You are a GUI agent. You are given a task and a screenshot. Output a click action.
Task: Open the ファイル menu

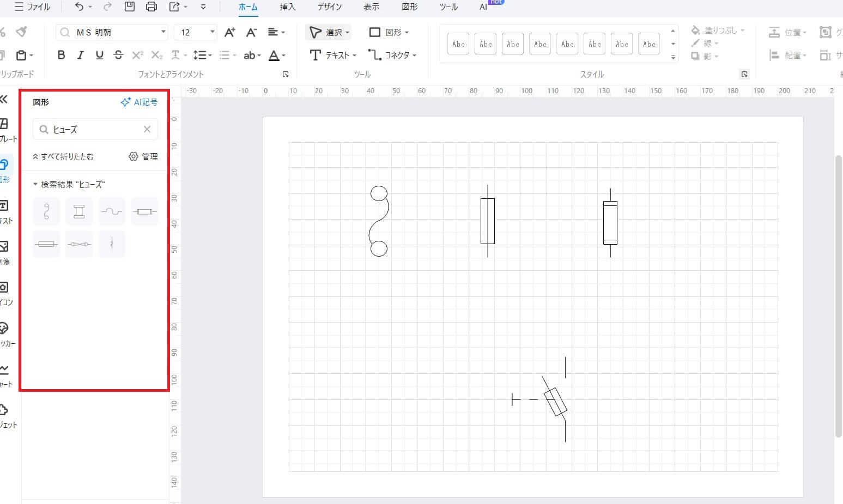pos(33,7)
